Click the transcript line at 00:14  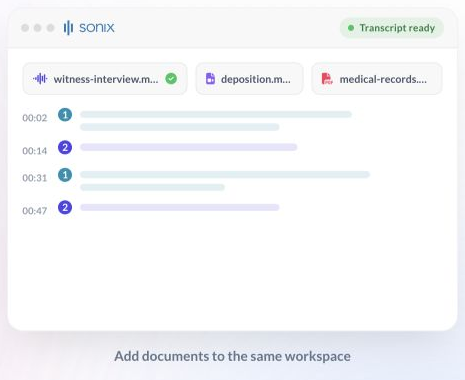189,147
